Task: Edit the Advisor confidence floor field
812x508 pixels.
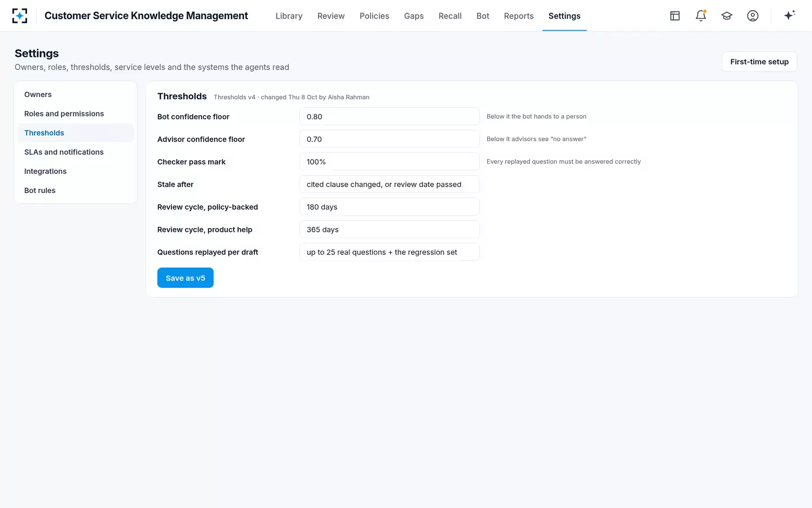Action: 389,139
